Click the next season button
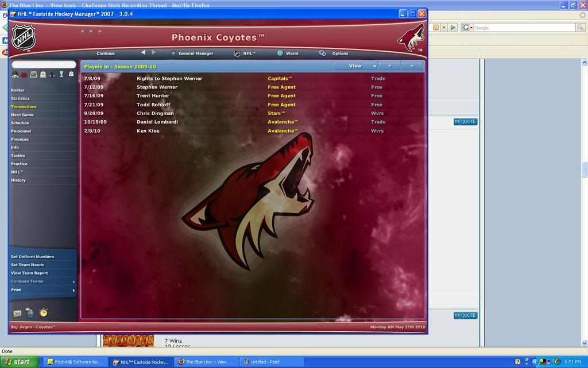Screen dimensions: 588x368 412,66
